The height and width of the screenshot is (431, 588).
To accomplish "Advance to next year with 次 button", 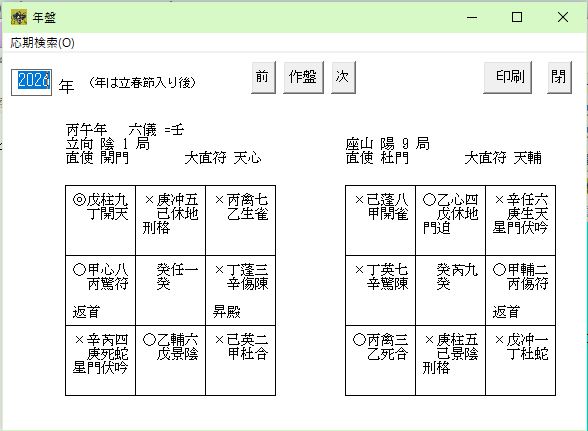I will [343, 77].
